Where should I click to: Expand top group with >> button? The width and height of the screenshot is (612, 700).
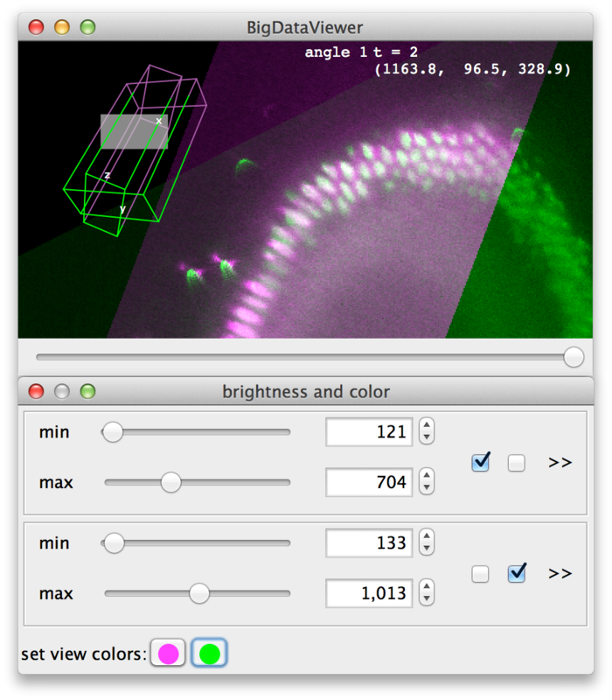coord(560,463)
